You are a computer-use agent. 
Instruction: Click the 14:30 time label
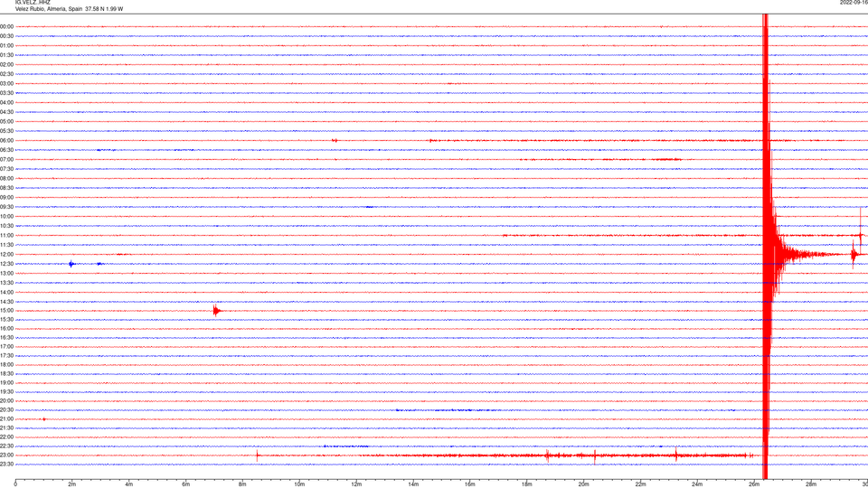[x=6, y=302]
